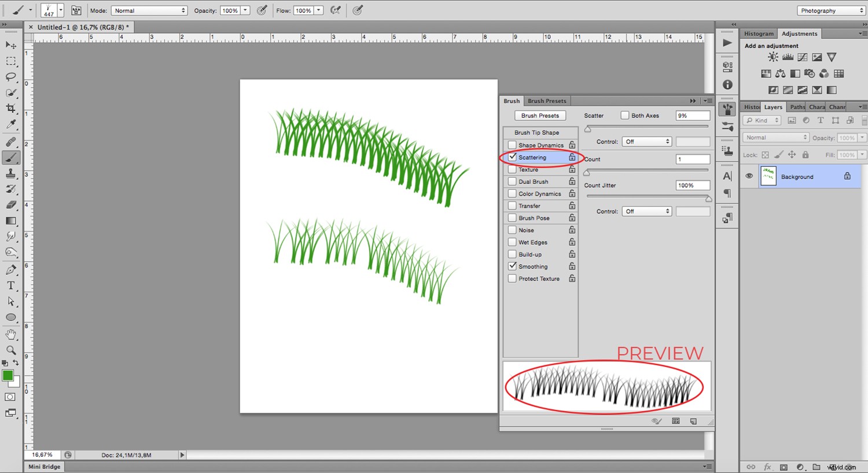Image resolution: width=868 pixels, height=473 pixels.
Task: Open the layer blending mode dropdown
Action: point(775,137)
